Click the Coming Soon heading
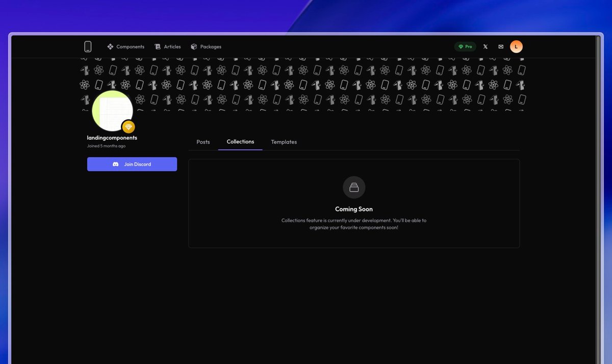 (354, 209)
